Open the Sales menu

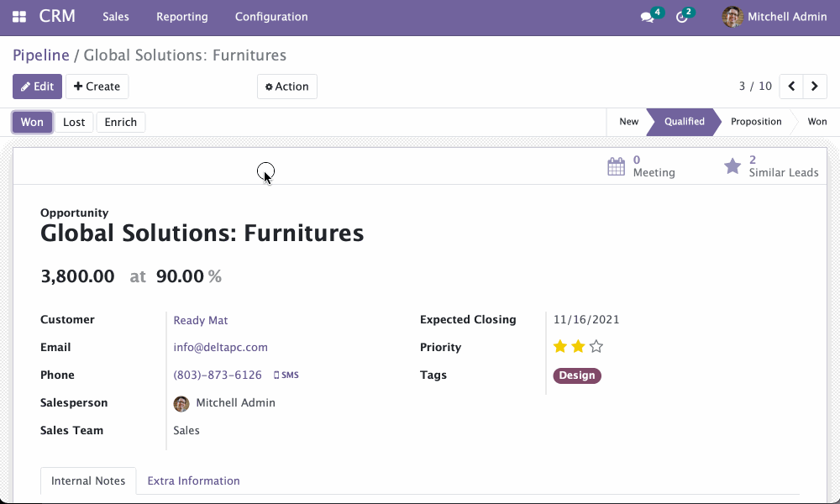click(115, 16)
